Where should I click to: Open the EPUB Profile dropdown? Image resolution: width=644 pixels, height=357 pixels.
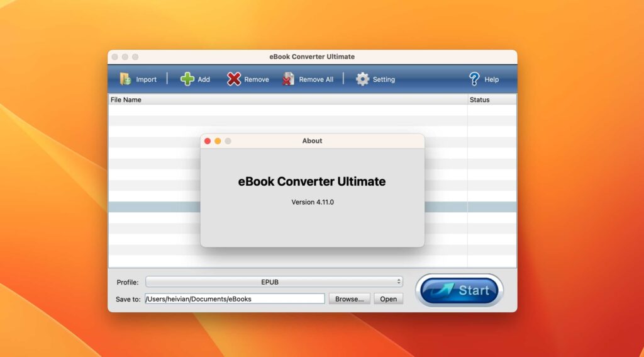click(274, 281)
